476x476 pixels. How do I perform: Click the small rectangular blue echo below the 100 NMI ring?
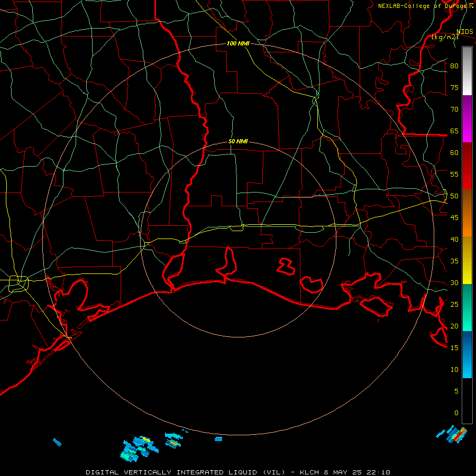218,439
